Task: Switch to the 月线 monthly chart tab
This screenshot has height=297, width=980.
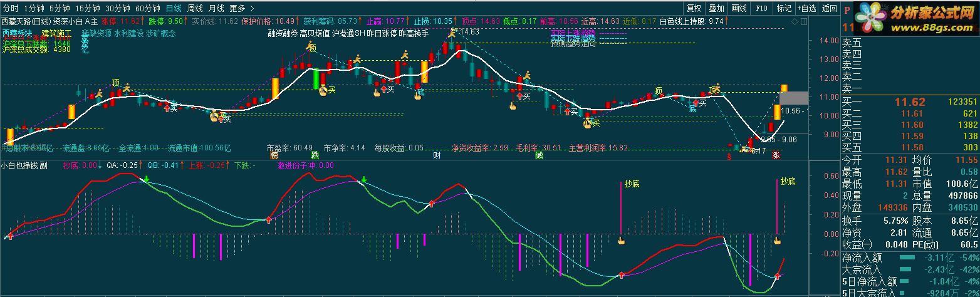Action: (216, 9)
